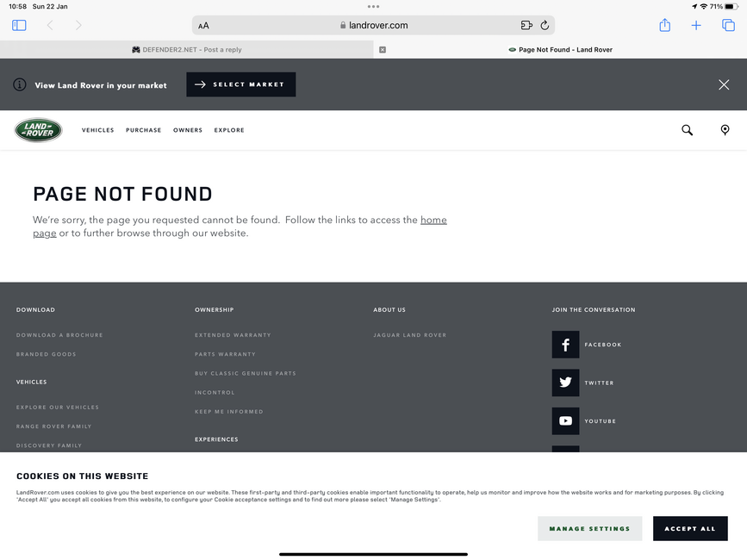Open Safari sidebar panel
The height and width of the screenshot is (560, 747).
click(19, 25)
